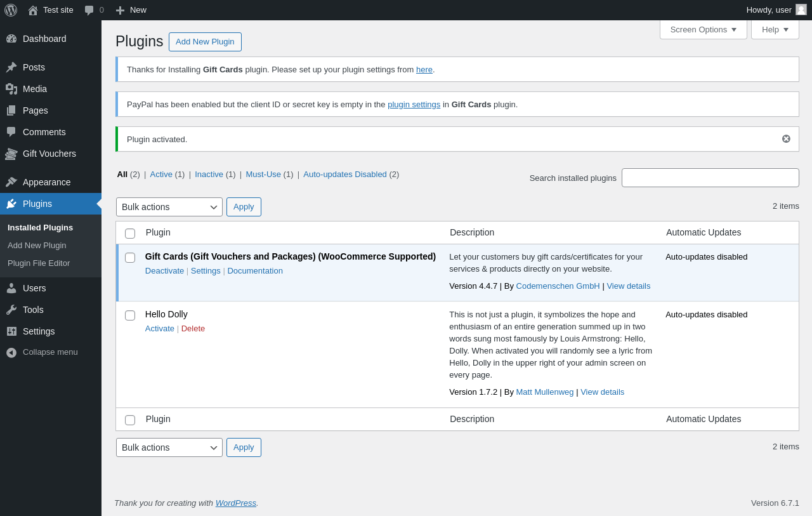
Task: Open the comments bubble icon in admin bar
Action: tap(89, 10)
